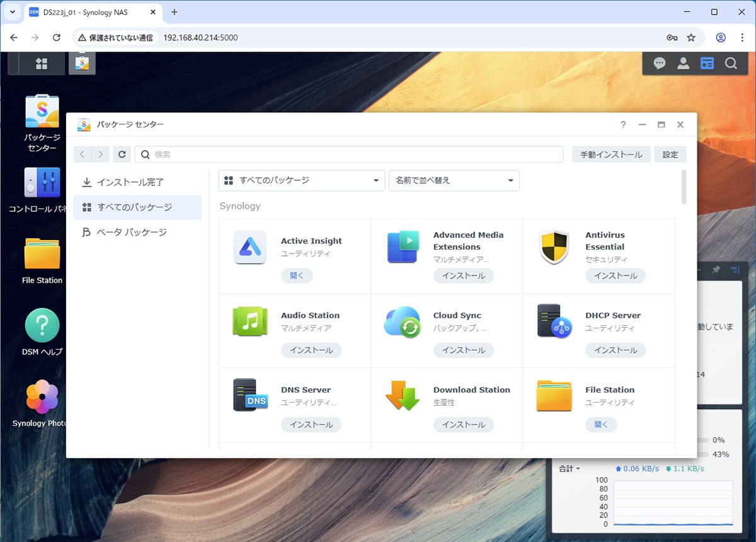
Task: Open DSM search magnifier icon
Action: coord(731,63)
